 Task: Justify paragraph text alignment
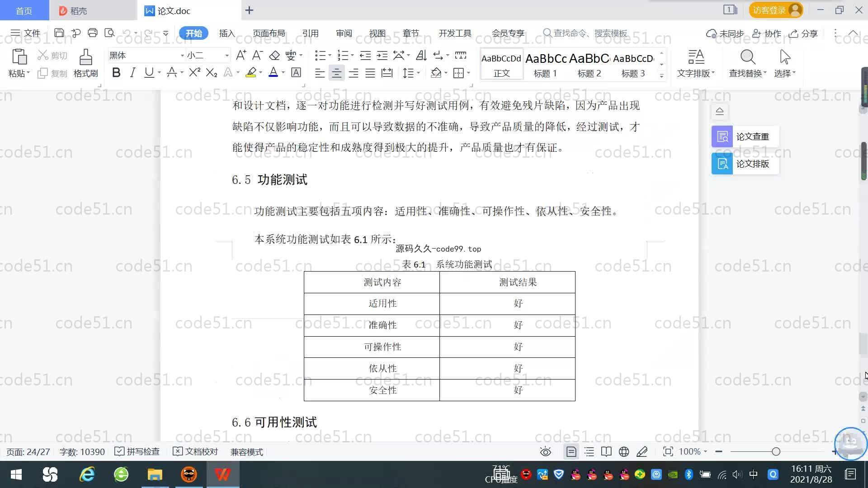(370, 73)
